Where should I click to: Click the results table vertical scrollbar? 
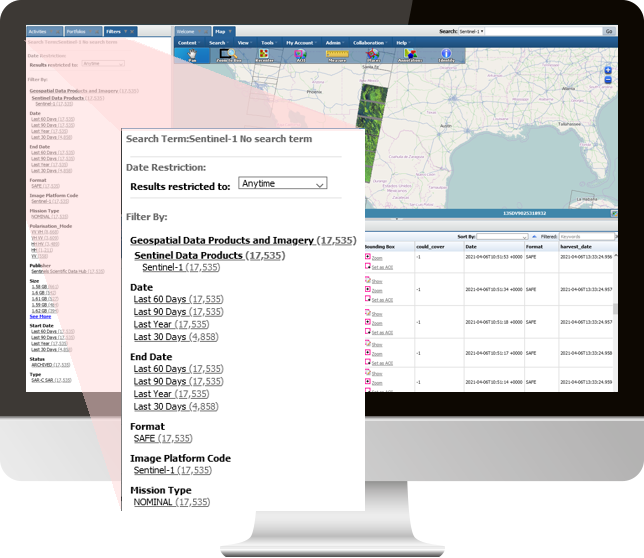click(615, 308)
